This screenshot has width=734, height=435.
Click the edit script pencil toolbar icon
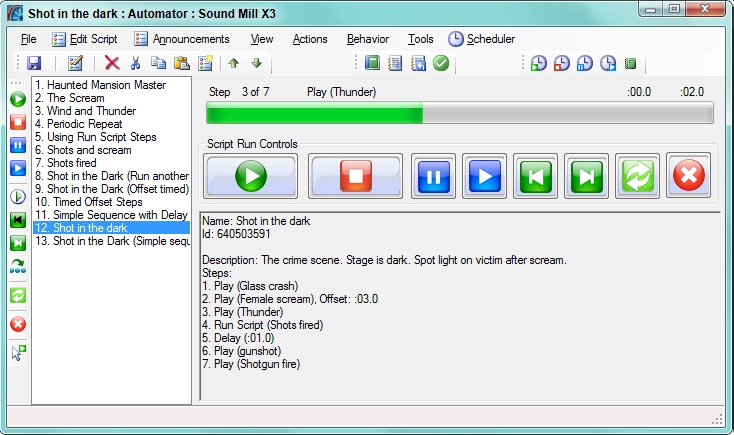tap(75, 63)
